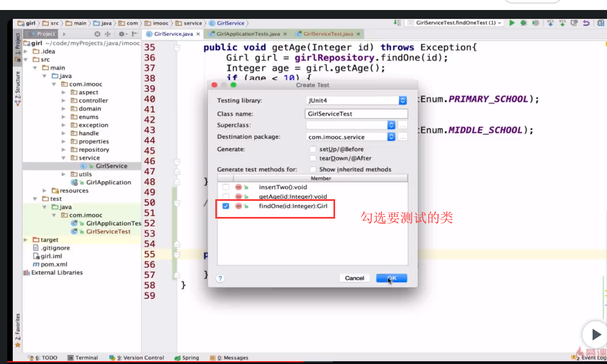Screen dimensions: 607x364
Task: Open the run configuration dropdown GirlServiceTest.findOneTest
Action: (x=455, y=23)
